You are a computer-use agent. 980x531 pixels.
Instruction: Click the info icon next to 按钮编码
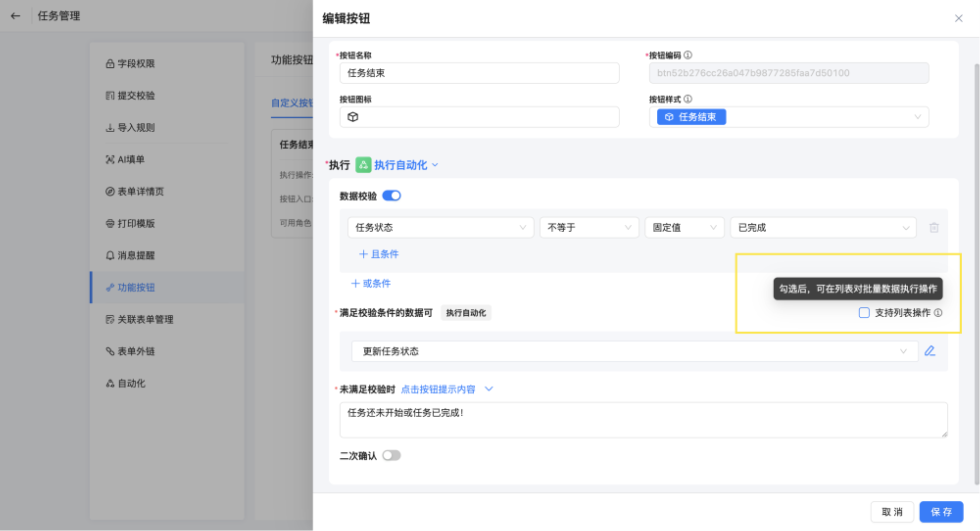pos(687,55)
